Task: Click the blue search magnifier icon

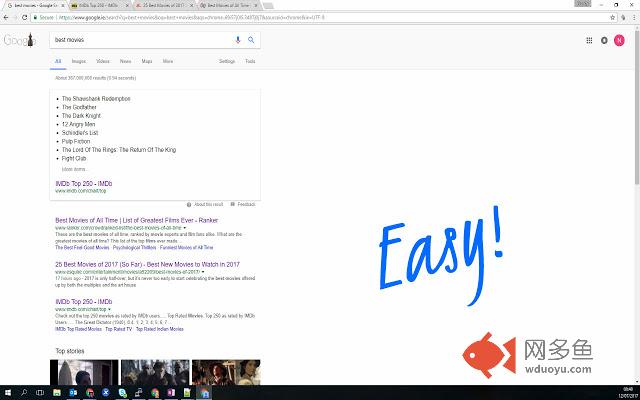Action: [251, 40]
